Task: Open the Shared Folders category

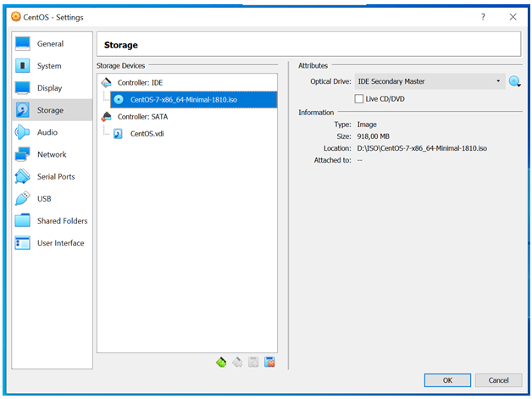Action: tap(52, 220)
